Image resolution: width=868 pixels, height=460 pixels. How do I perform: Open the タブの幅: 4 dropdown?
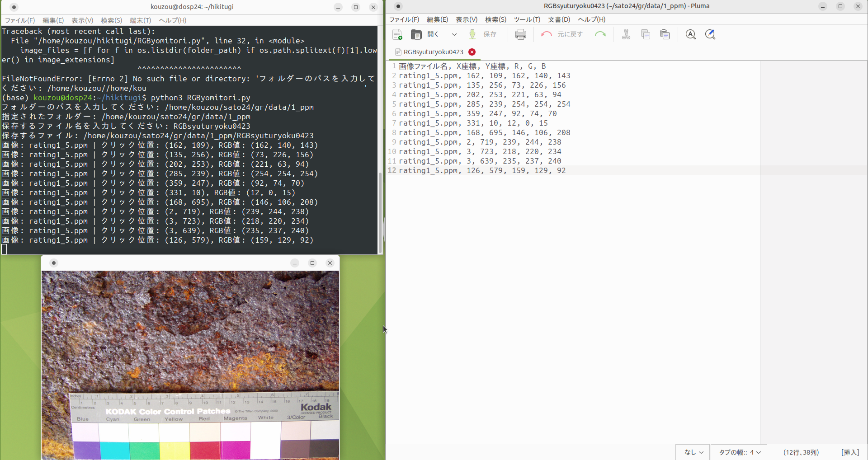(739, 452)
